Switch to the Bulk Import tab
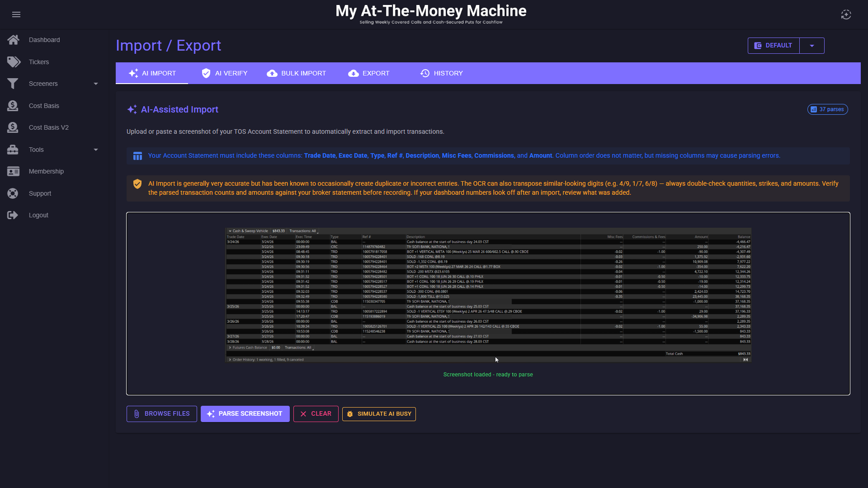 click(x=297, y=73)
